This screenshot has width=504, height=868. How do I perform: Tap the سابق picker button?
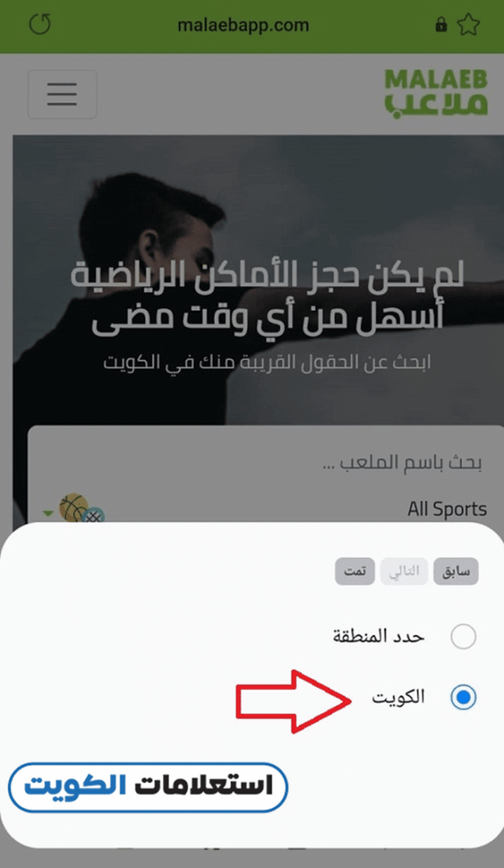click(456, 571)
